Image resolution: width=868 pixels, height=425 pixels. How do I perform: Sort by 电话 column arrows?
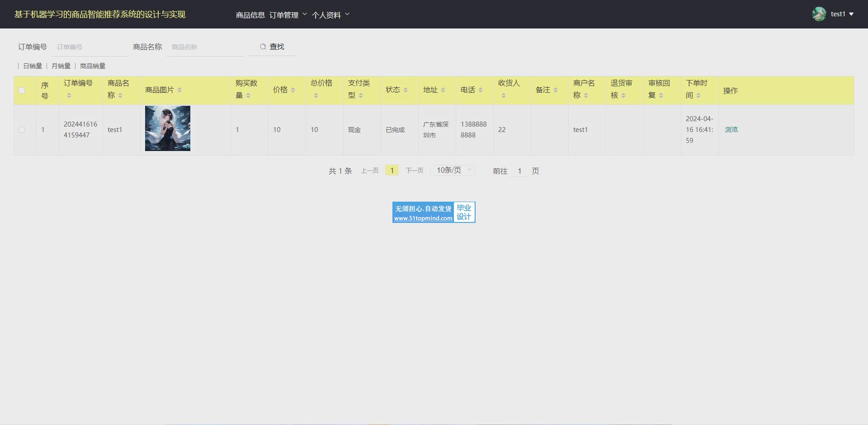tap(481, 90)
